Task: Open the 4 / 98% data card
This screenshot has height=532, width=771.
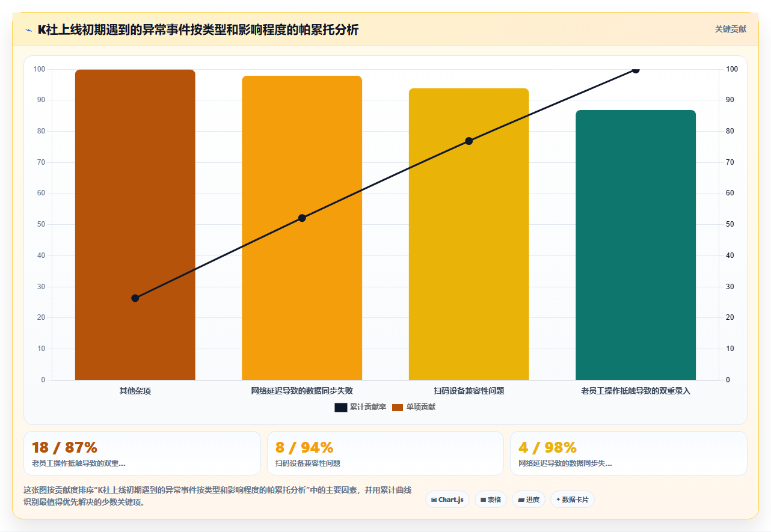Action: pyautogui.click(x=628, y=453)
